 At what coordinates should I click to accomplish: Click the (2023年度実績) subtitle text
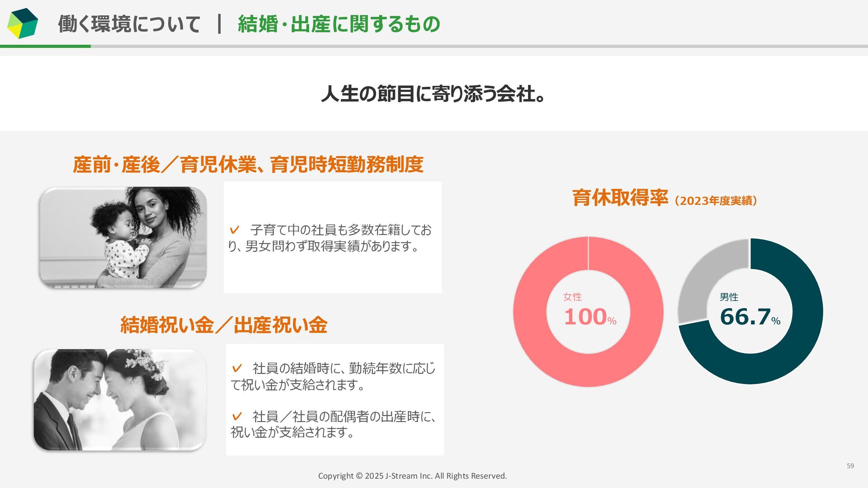[x=716, y=201]
